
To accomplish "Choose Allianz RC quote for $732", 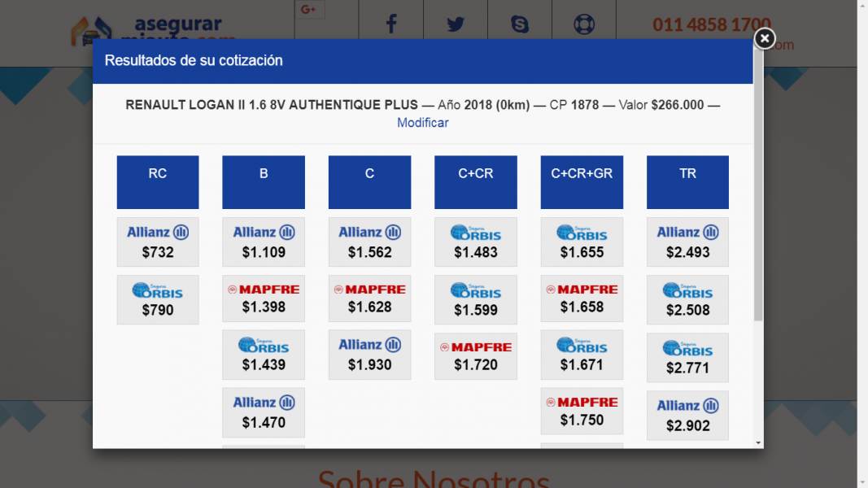I will point(158,242).
